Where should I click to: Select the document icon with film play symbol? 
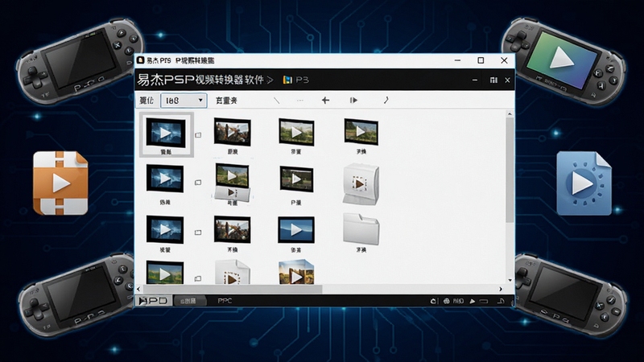tap(232, 272)
